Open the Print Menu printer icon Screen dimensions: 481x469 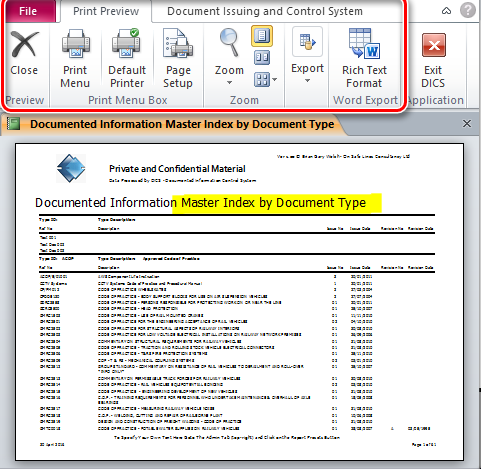[76, 44]
